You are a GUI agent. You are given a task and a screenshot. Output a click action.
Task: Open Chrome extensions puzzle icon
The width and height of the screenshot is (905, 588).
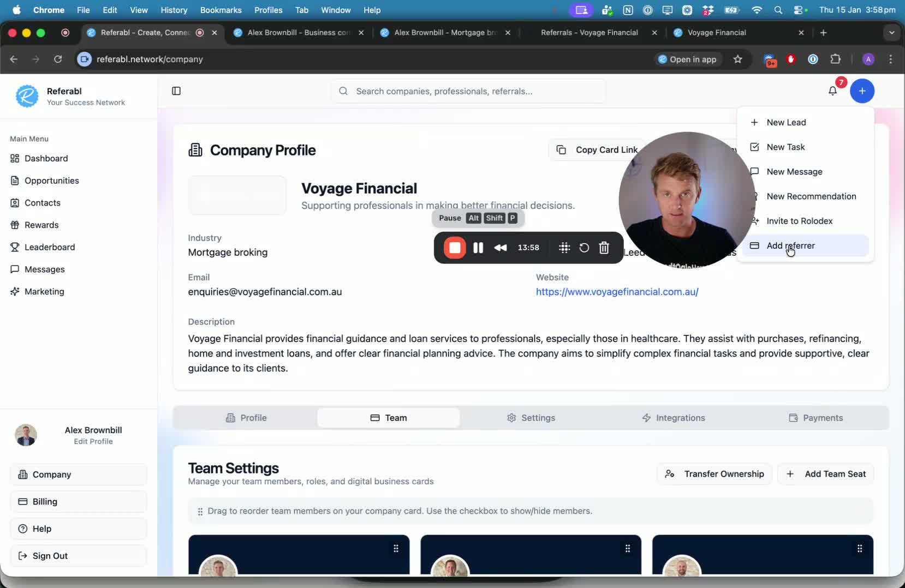pos(836,59)
